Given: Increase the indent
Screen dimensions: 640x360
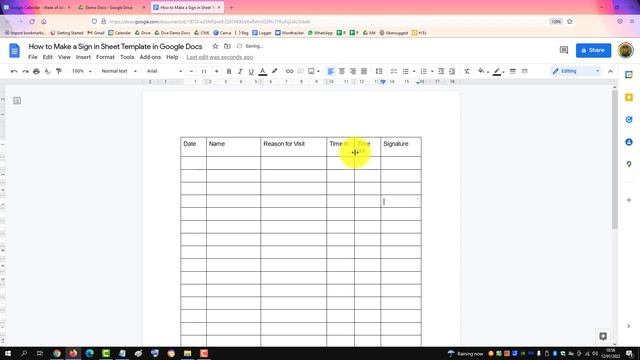Looking at the screenshot, I should (452, 71).
